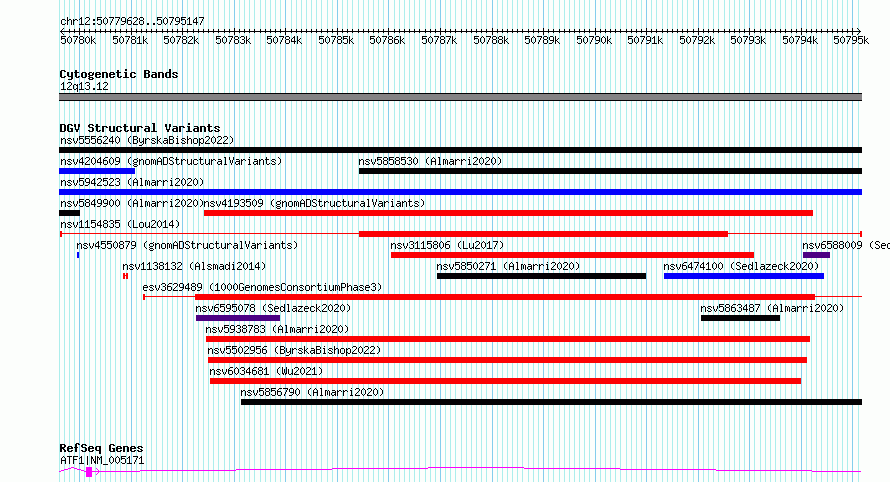Click the nsv5938783 (Almarri2020) label

tap(277, 329)
